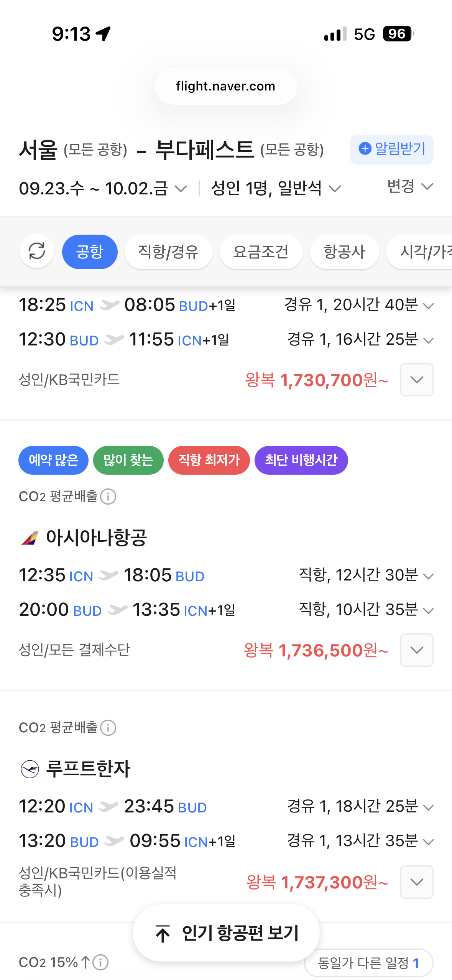452x980 pixels.
Task: Toggle the 요금조건 filter chip
Action: [261, 252]
